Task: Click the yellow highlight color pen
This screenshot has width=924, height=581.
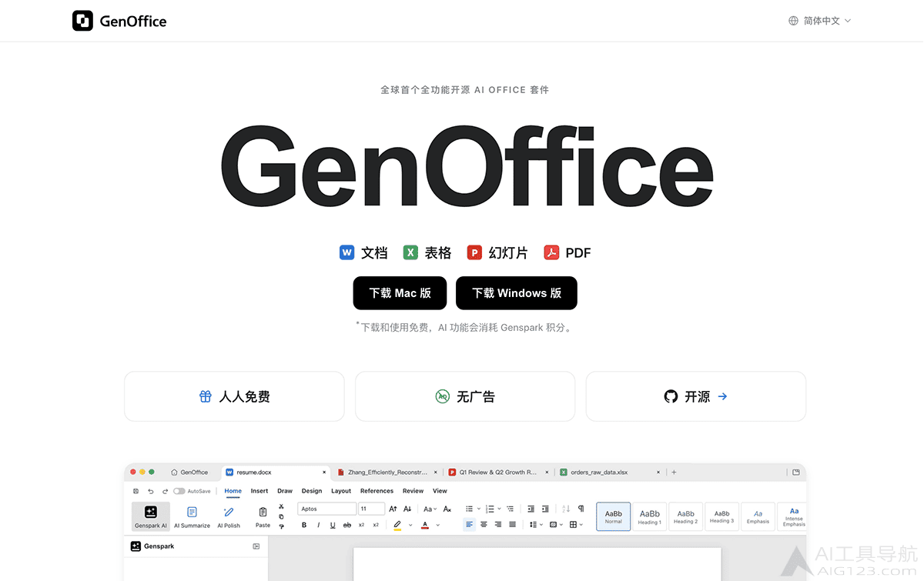Action: 397,525
